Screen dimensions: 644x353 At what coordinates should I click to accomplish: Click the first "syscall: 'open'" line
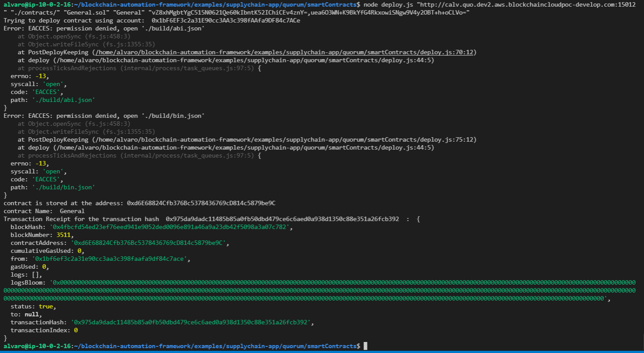pos(38,84)
